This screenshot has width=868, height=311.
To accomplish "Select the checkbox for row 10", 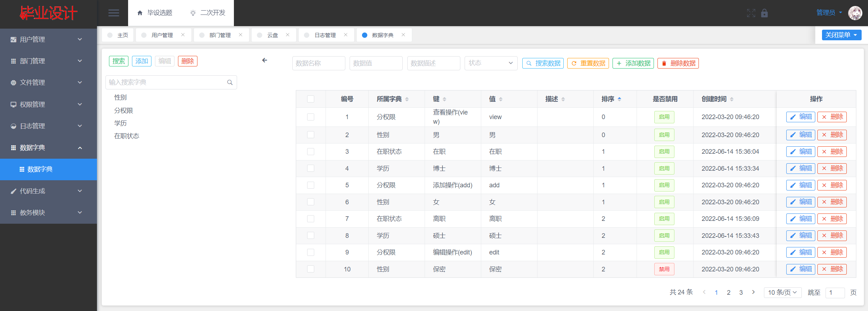I will [x=311, y=269].
